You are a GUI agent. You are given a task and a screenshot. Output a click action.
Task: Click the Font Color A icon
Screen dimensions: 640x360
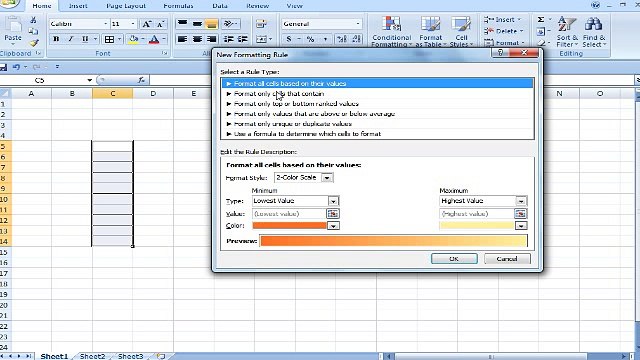pyautogui.click(x=154, y=39)
